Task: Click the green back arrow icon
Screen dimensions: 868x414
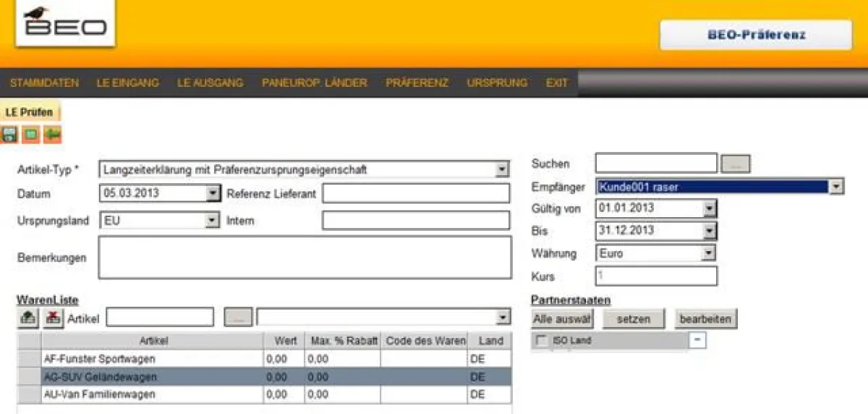Action: pos(52,135)
